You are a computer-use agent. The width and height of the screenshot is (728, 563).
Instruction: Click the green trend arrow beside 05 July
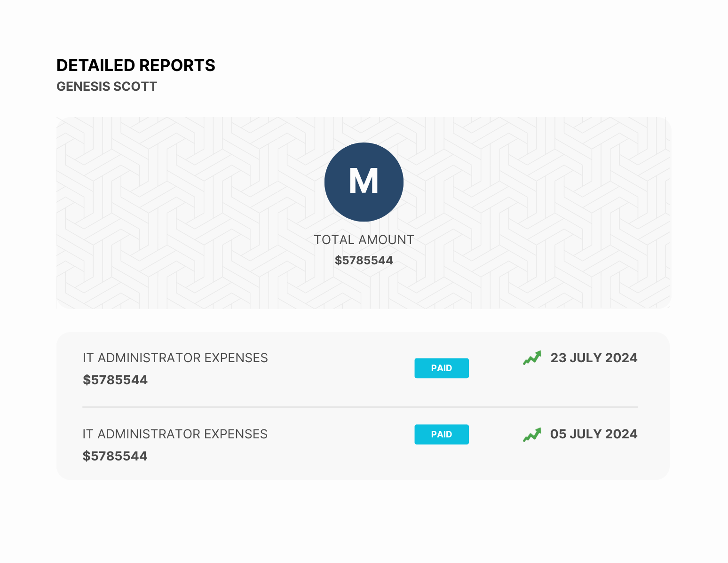click(x=532, y=435)
